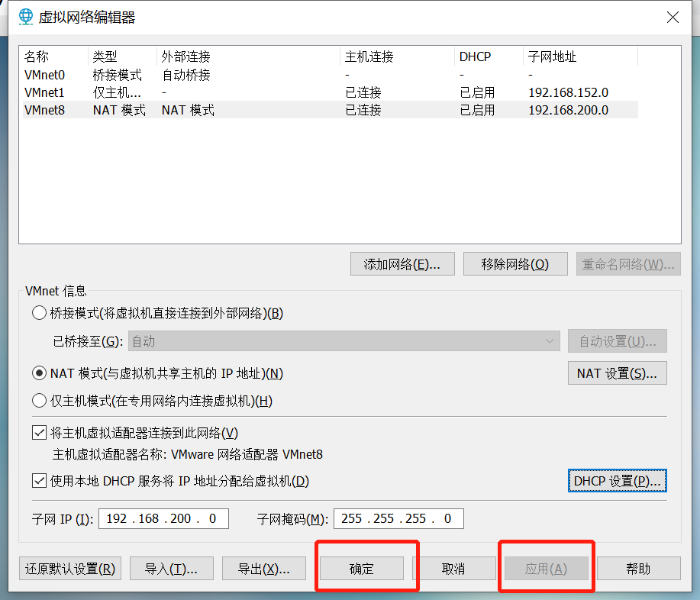This screenshot has width=700, height=600.
Task: Select the VMnet1 row
Action: coord(331,92)
